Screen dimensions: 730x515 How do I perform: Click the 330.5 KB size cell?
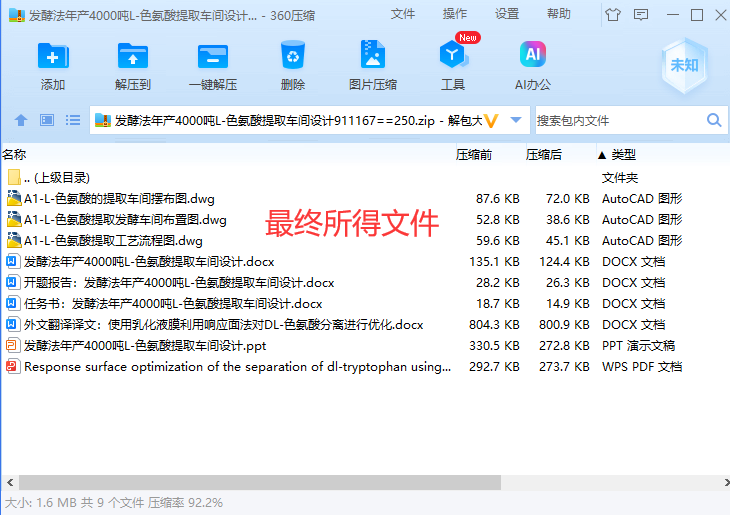pyautogui.click(x=494, y=346)
